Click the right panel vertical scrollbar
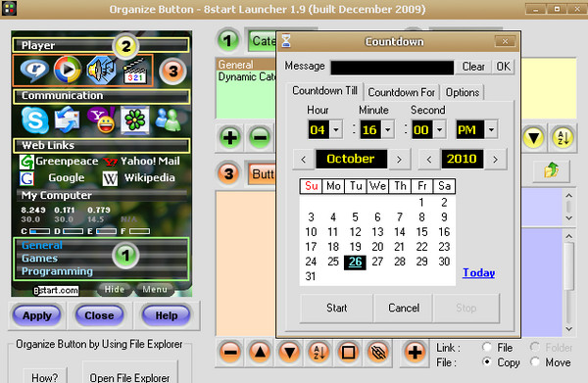Image resolution: width=588 pixels, height=383 pixels. [x=568, y=282]
